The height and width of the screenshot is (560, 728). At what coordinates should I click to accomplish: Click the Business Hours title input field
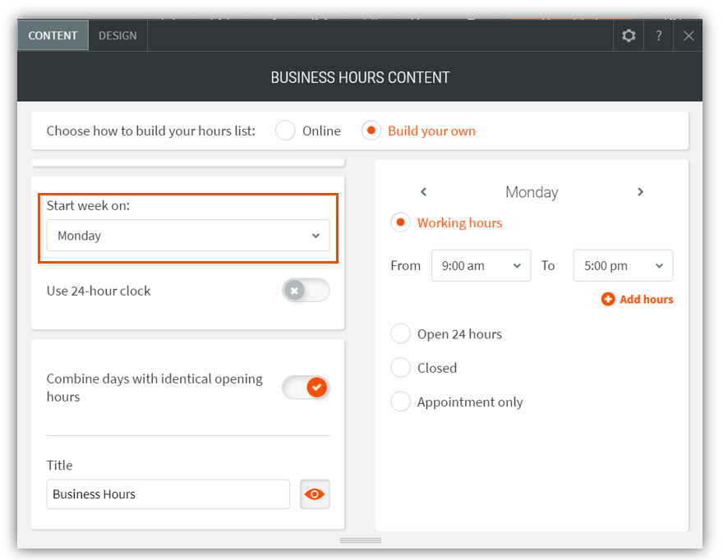[168, 494]
